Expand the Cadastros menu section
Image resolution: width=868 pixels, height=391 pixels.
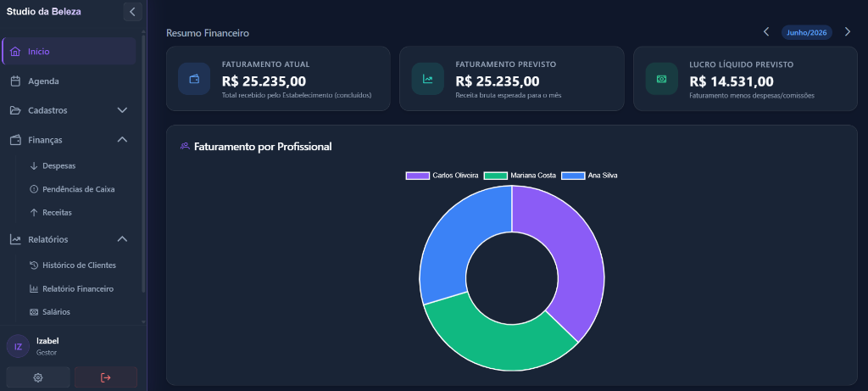pos(70,110)
